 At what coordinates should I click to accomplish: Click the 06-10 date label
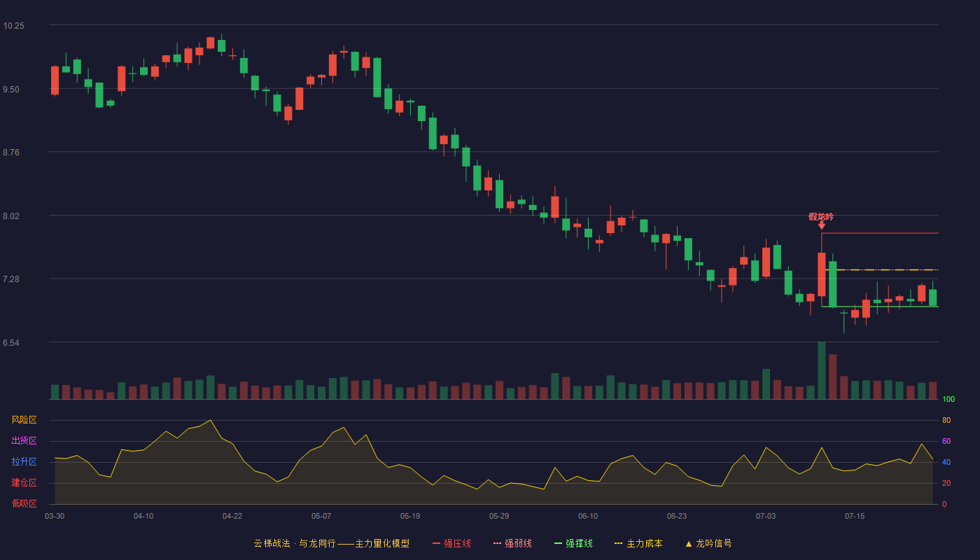(x=588, y=516)
